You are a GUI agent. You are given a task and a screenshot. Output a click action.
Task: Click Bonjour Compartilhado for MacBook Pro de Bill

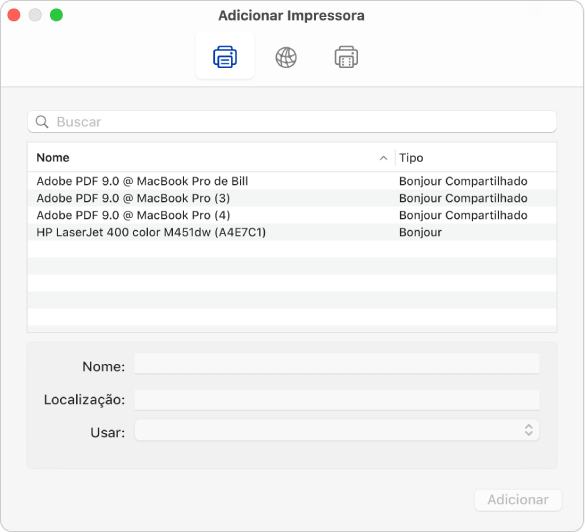463,181
